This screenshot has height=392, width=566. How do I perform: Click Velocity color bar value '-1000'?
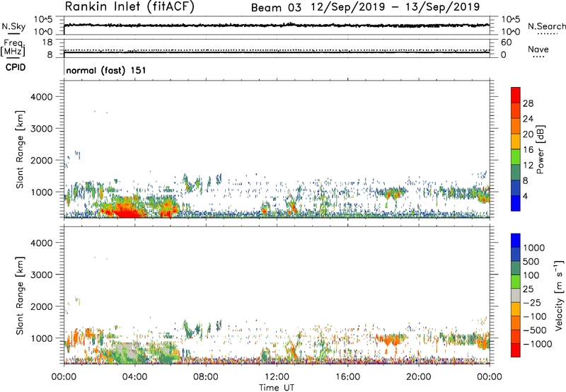[x=537, y=344]
